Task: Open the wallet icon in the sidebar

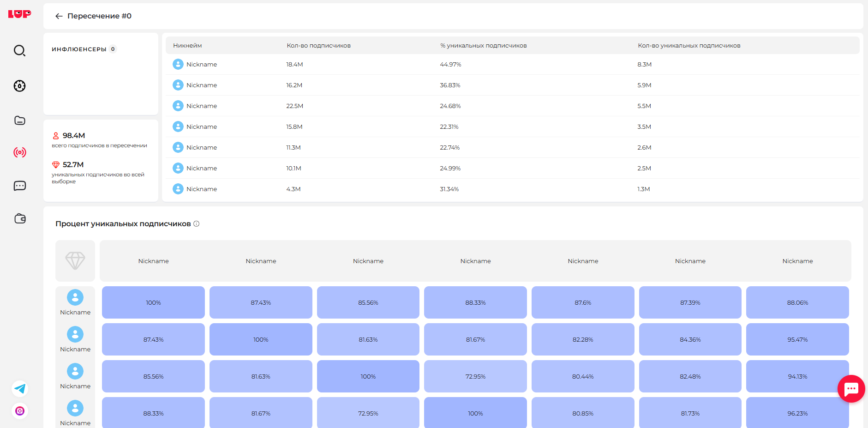Action: pos(19,218)
